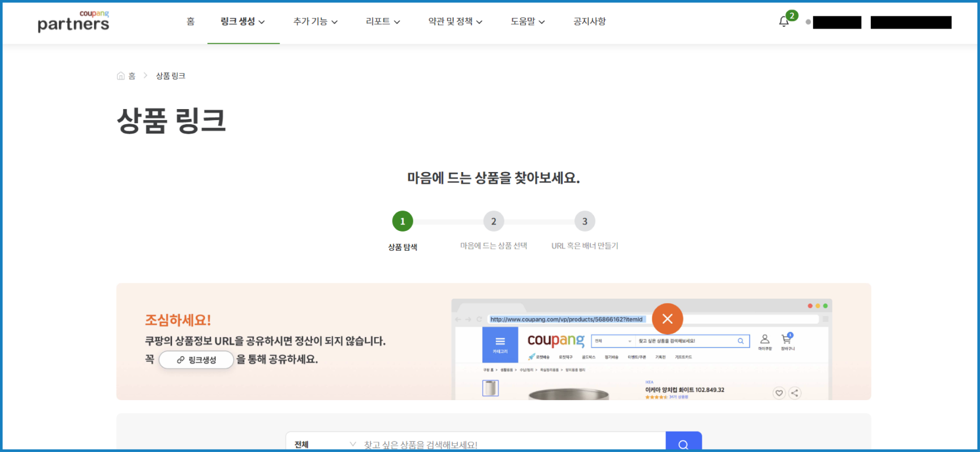Click the share icon in the banner preview
The height and width of the screenshot is (452, 980).
pyautogui.click(x=794, y=393)
